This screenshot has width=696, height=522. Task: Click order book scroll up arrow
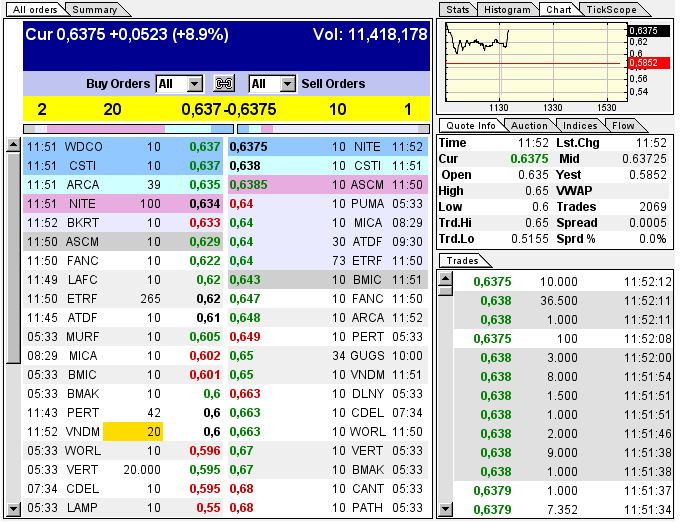point(14,145)
